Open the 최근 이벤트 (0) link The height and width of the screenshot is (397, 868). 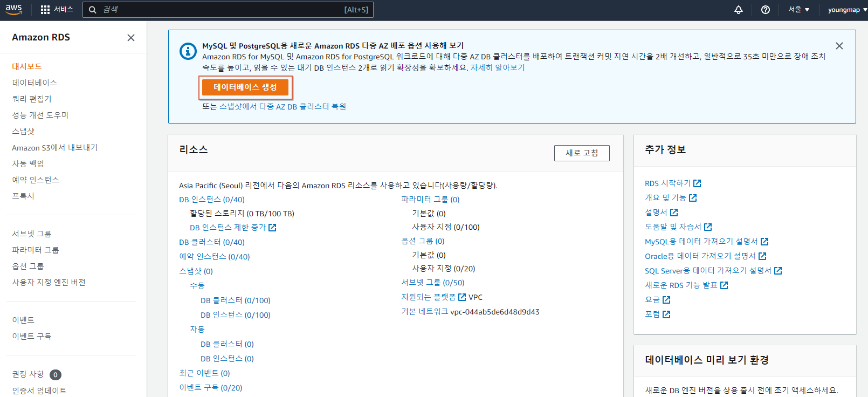[204, 373]
